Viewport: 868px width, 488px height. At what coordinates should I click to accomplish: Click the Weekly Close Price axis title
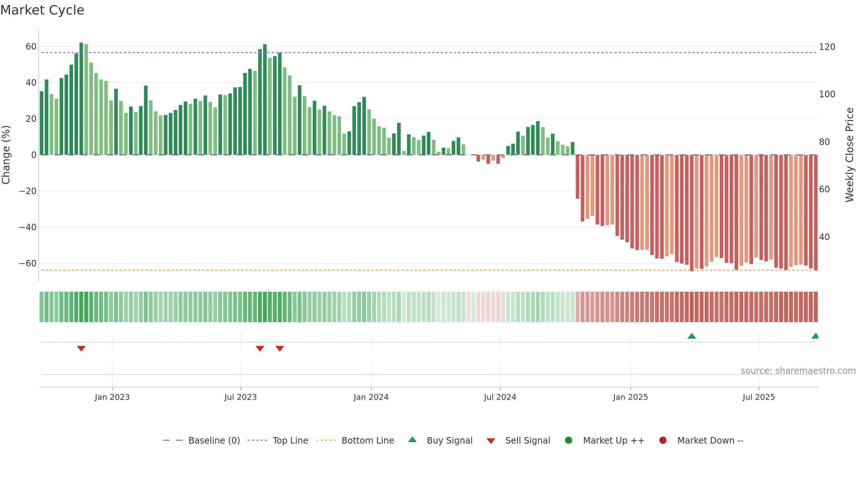(x=850, y=155)
